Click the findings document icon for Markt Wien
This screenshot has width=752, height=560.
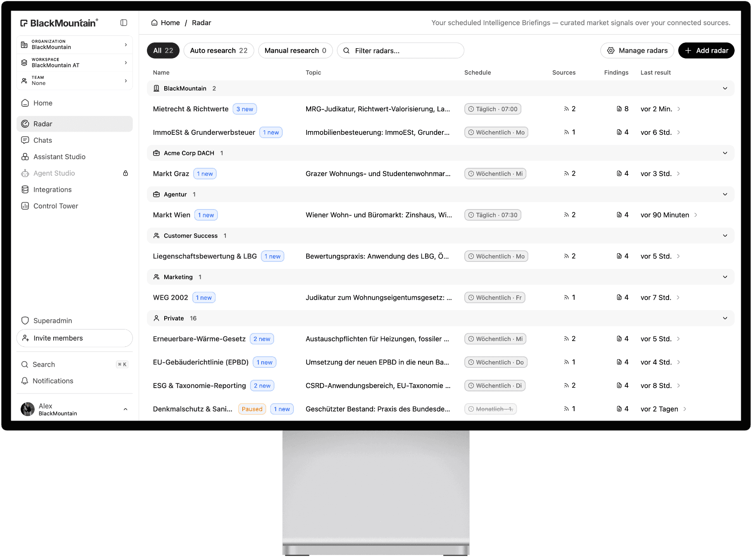(619, 215)
